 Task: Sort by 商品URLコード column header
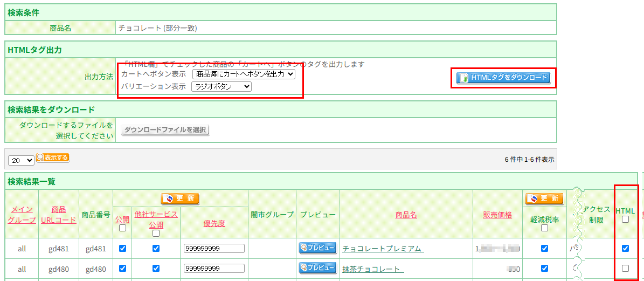[59, 215]
